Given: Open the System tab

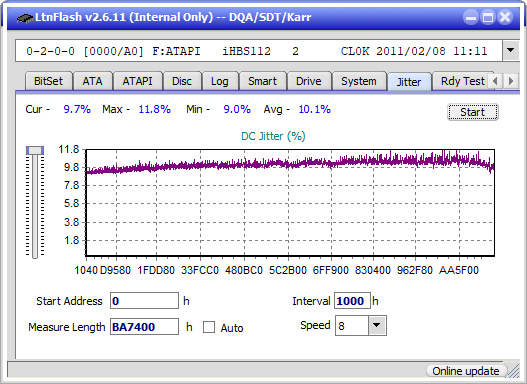Looking at the screenshot, I should pos(359,81).
